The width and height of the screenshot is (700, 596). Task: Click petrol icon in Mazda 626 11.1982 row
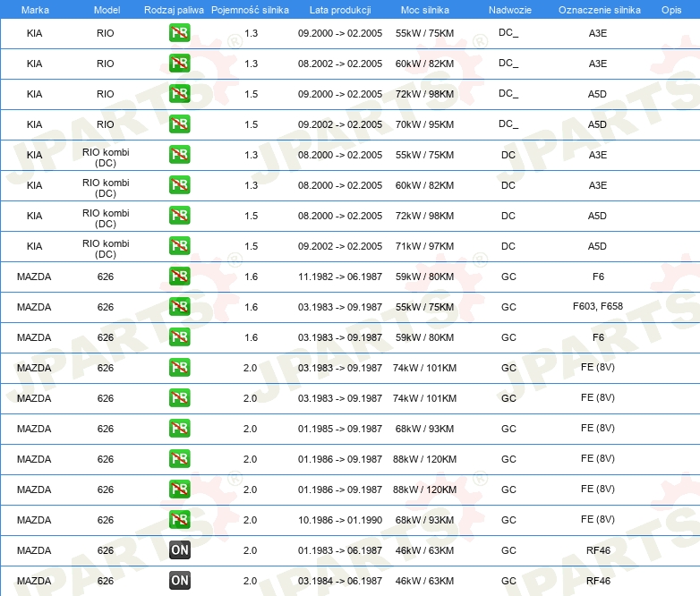(x=179, y=276)
